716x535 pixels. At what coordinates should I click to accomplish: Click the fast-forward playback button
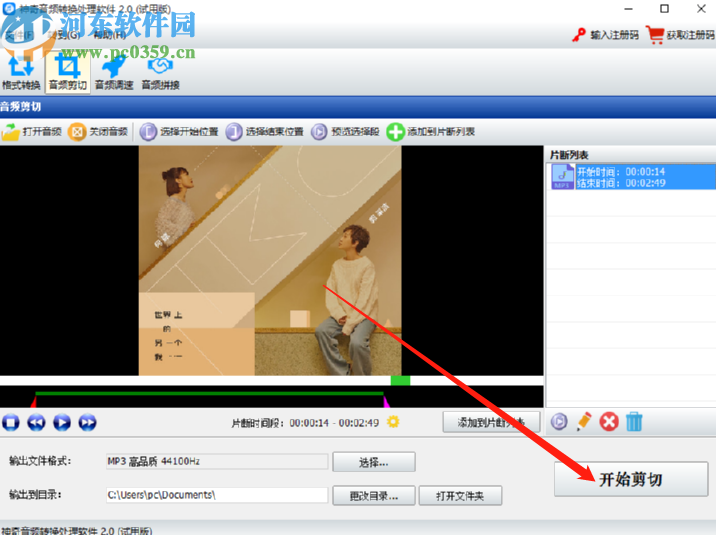pyautogui.click(x=87, y=422)
